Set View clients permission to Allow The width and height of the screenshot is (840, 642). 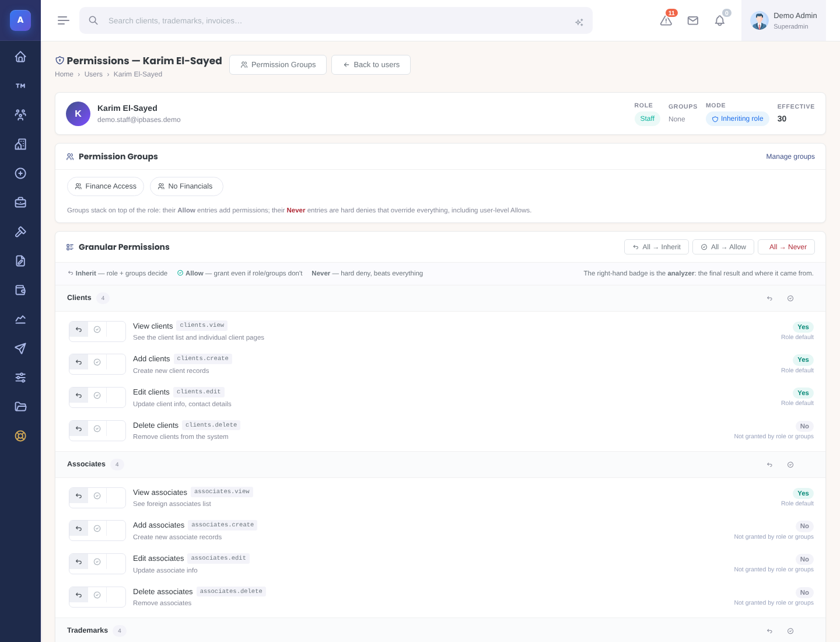(97, 330)
